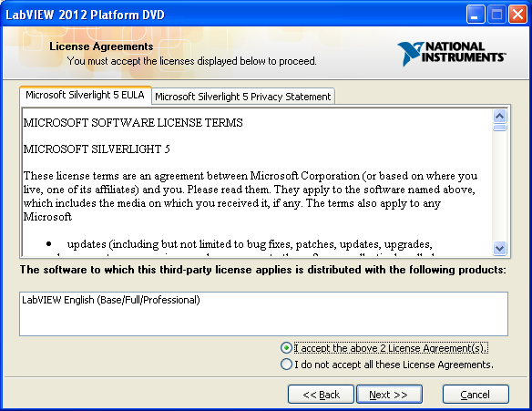The image size is (532, 411).
Task: Proceed with the Next >> button
Action: pyautogui.click(x=389, y=395)
